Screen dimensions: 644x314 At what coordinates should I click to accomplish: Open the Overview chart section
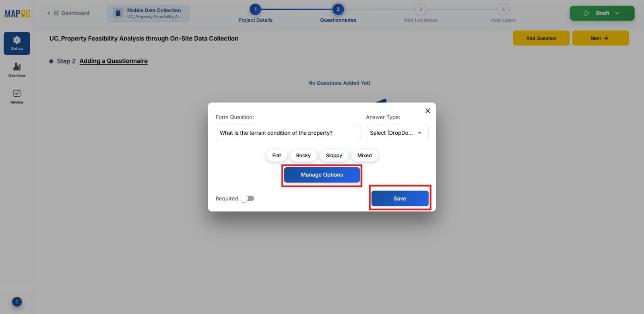click(x=17, y=70)
